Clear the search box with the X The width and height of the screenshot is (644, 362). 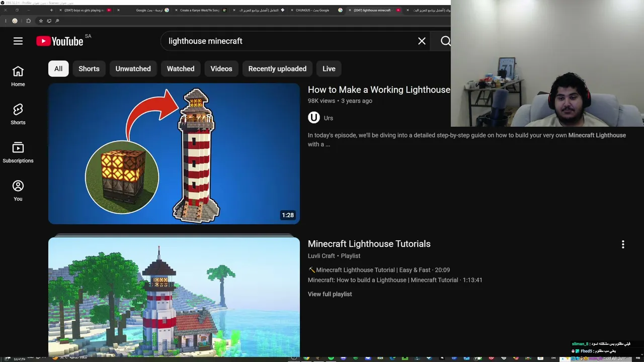tap(422, 41)
